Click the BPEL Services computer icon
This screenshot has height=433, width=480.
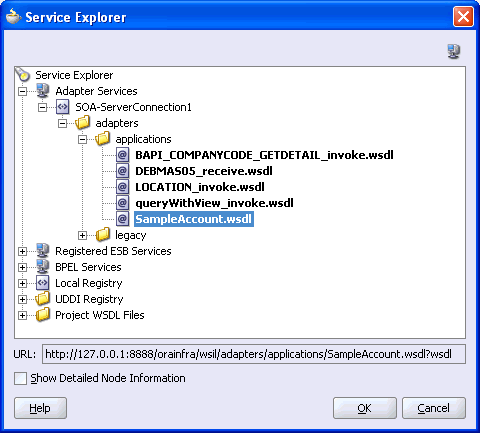(x=42, y=267)
